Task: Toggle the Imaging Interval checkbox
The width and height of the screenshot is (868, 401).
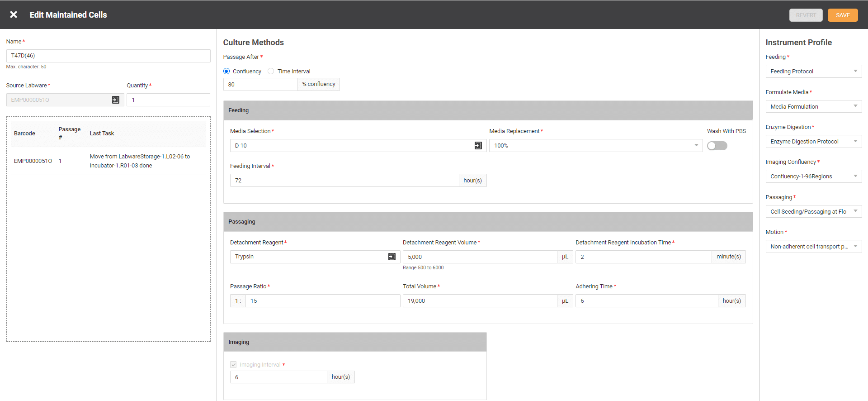Action: click(x=233, y=365)
